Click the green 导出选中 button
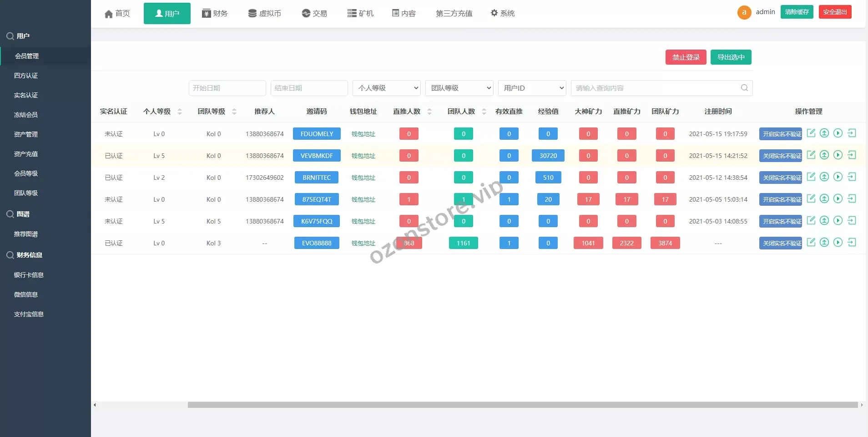868x437 pixels. pos(731,57)
